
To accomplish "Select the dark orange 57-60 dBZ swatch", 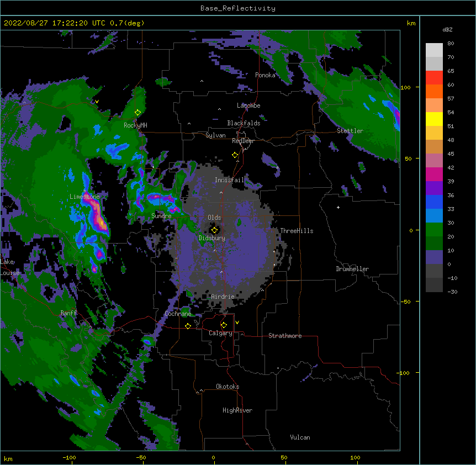I will 434,91.
